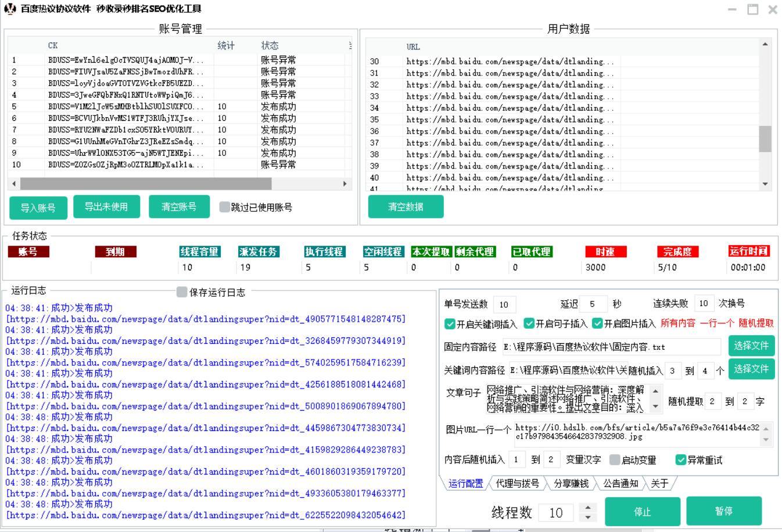Click the thread count down arrow
This screenshot has height=532, width=782.
pyautogui.click(x=588, y=517)
